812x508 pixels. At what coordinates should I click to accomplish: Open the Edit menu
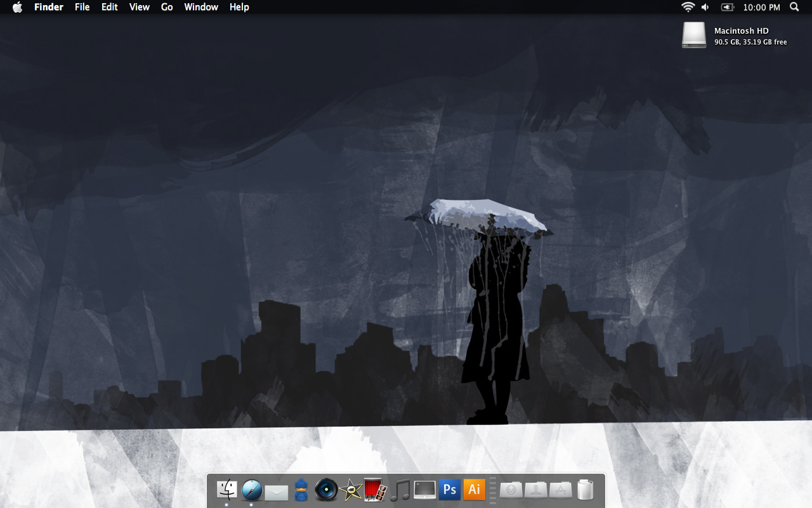click(x=110, y=7)
